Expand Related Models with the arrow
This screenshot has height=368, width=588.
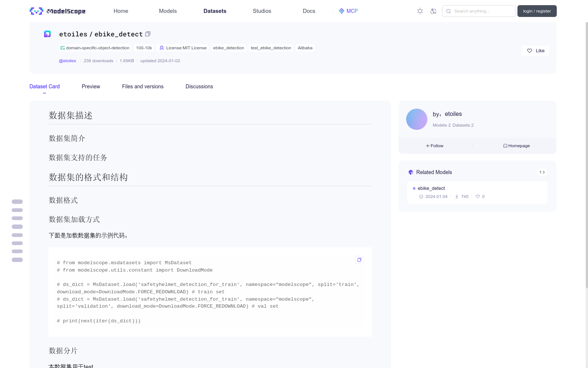542,172
